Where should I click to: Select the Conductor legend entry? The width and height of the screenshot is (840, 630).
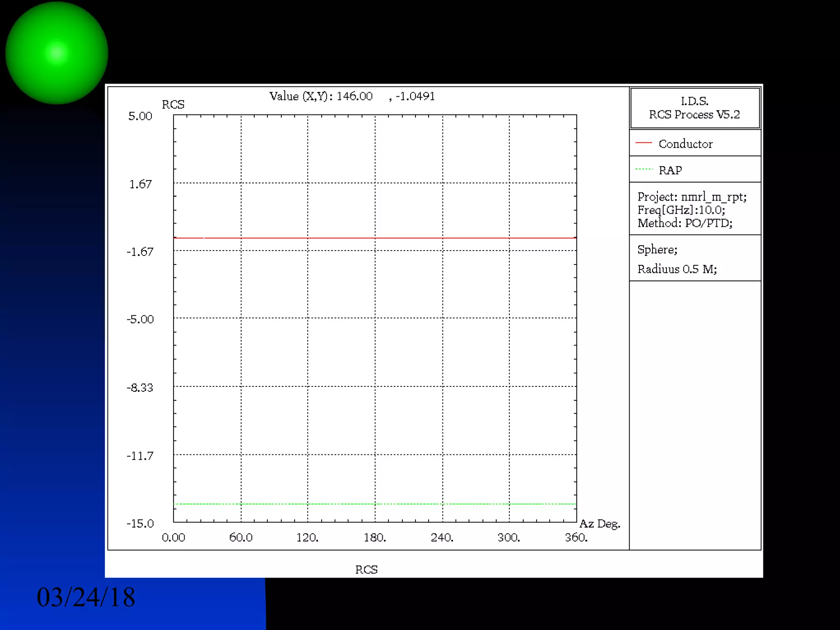pos(685,144)
